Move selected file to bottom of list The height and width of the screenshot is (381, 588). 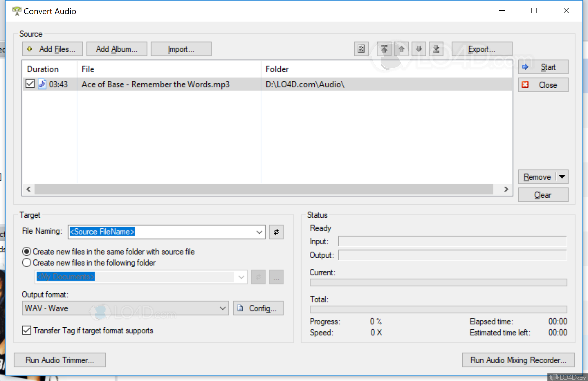pyautogui.click(x=436, y=49)
